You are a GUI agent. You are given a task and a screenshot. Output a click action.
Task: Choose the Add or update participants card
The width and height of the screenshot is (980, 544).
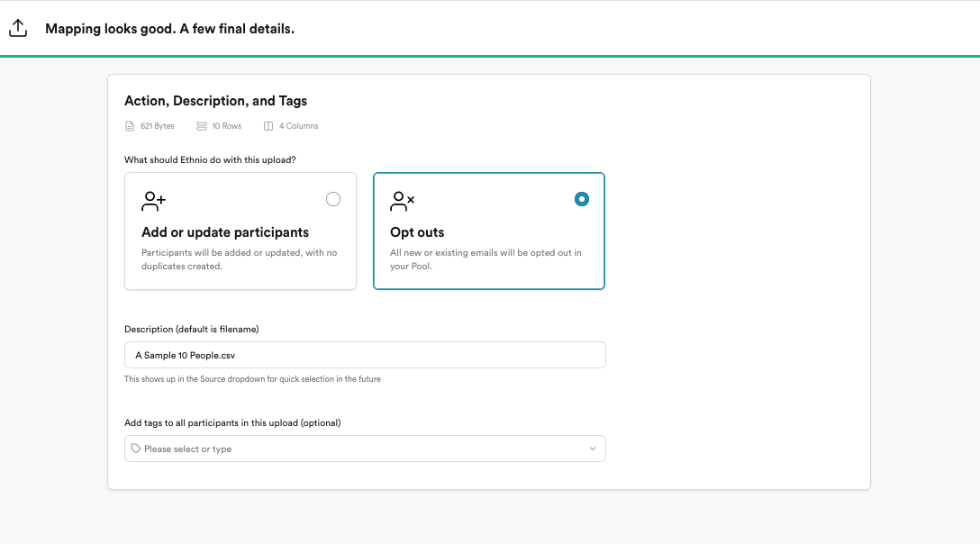pyautogui.click(x=240, y=231)
